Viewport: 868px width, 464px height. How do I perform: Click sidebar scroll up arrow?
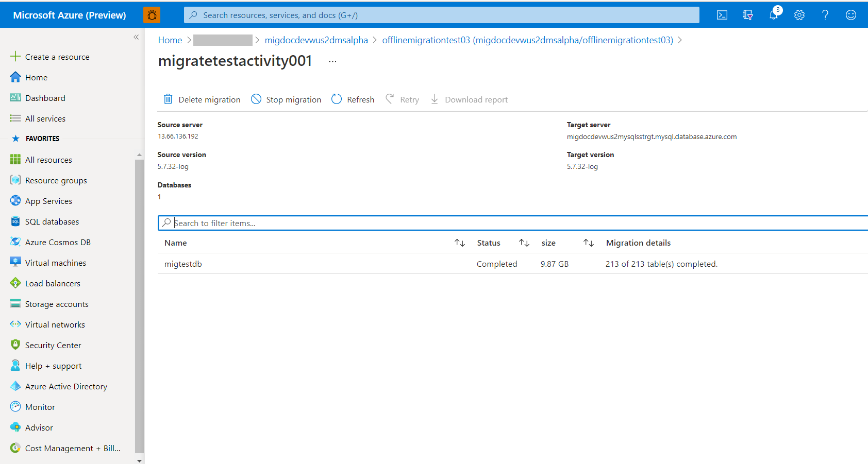point(139,154)
